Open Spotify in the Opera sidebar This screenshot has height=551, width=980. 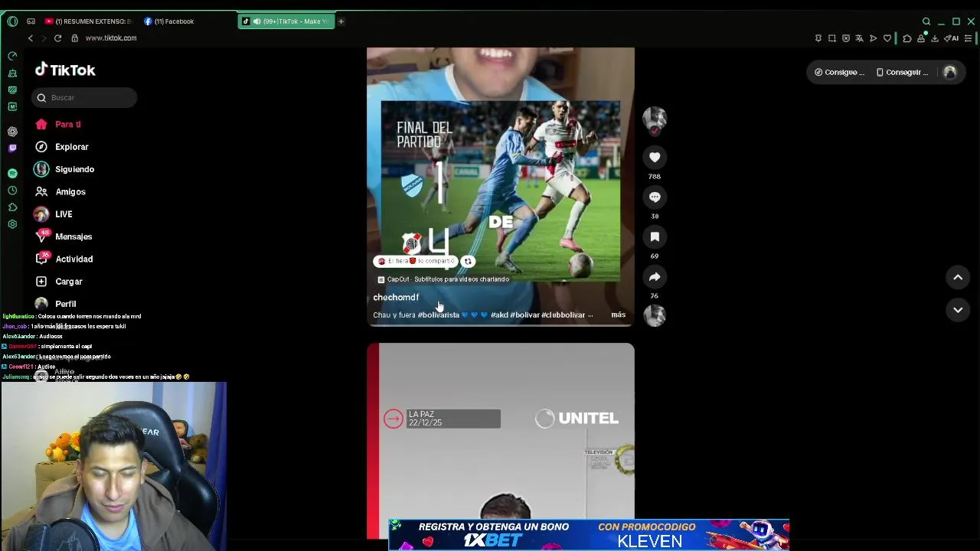(12, 174)
